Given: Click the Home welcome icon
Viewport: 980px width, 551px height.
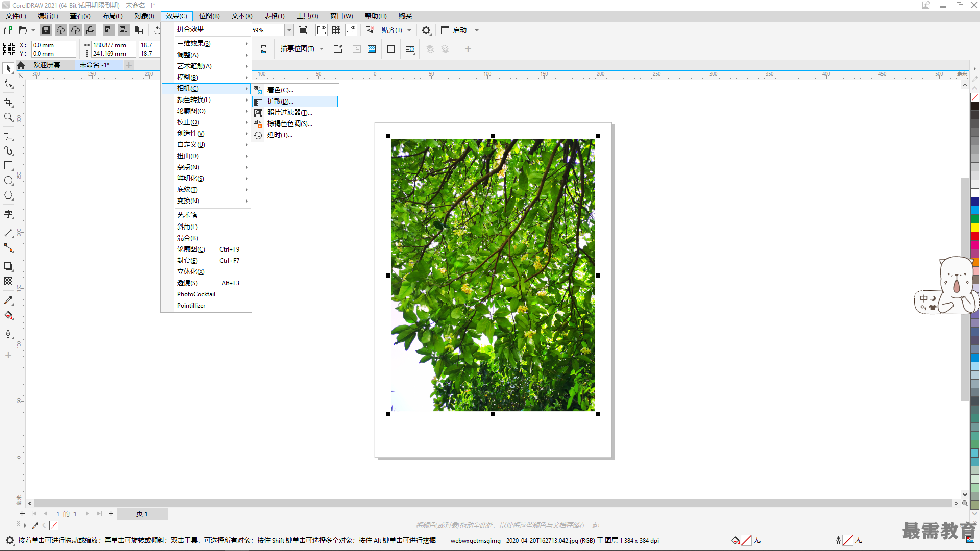Looking at the screenshot, I should [x=21, y=65].
